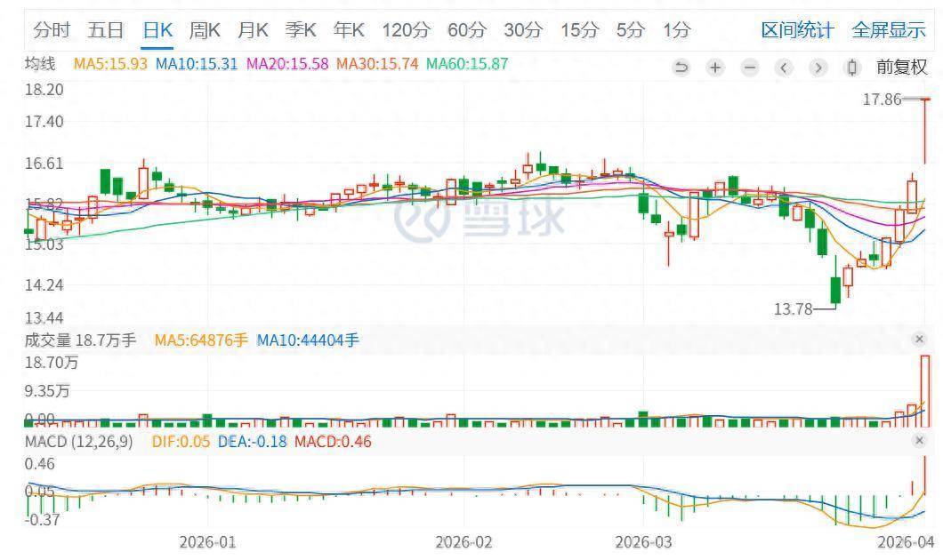This screenshot has height=560, width=943.
Task: Open the 五日 five-day view
Action: pyautogui.click(x=106, y=30)
